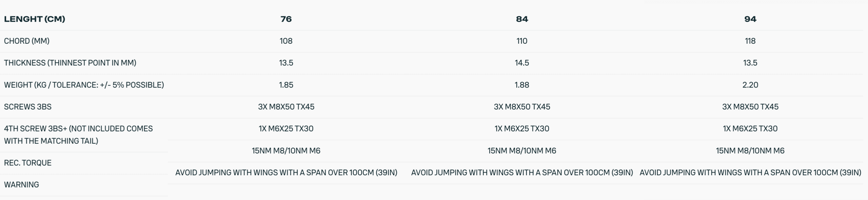This screenshot has height=200, width=868.
Task: Select weight value 1.88
Action: 522,85
